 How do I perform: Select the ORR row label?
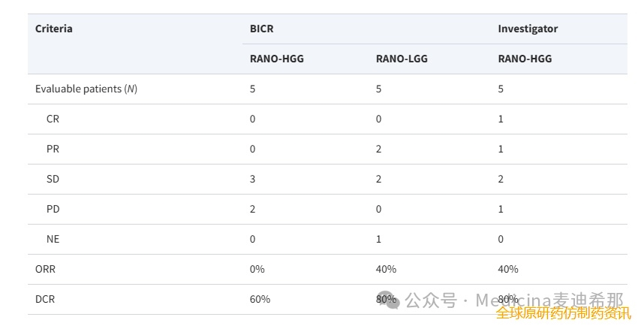(46, 269)
